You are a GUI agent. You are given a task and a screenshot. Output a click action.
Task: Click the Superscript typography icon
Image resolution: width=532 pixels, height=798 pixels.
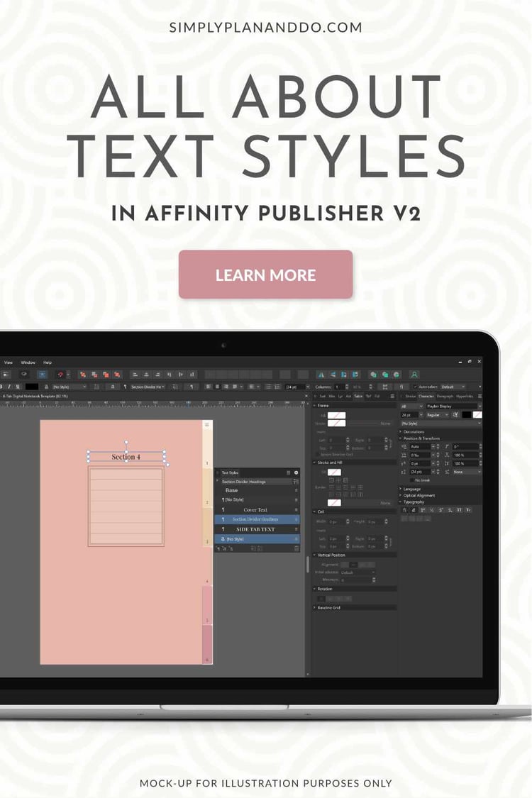(x=441, y=510)
